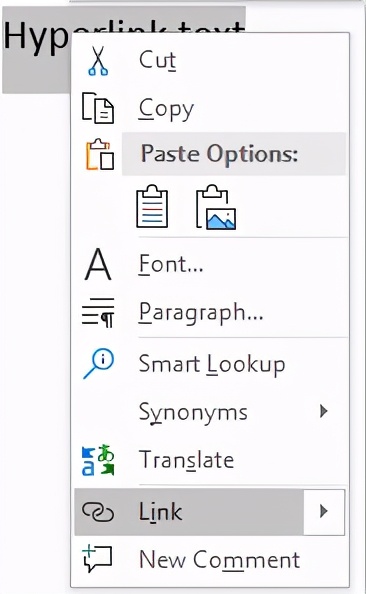Expand the Link submenu arrow
Image resolution: width=366 pixels, height=594 pixels.
click(x=323, y=511)
